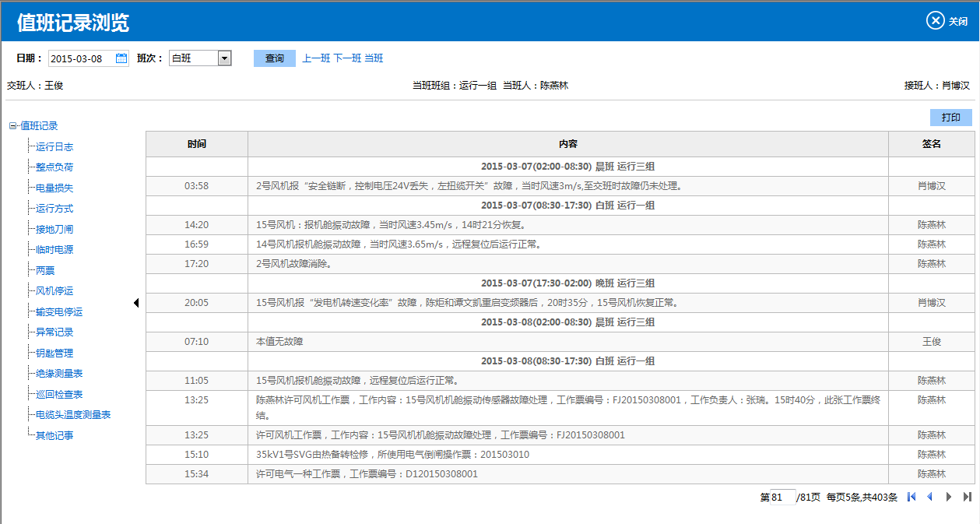Open 电缆头温度测量表 tree item
The image size is (980, 524).
point(73,415)
